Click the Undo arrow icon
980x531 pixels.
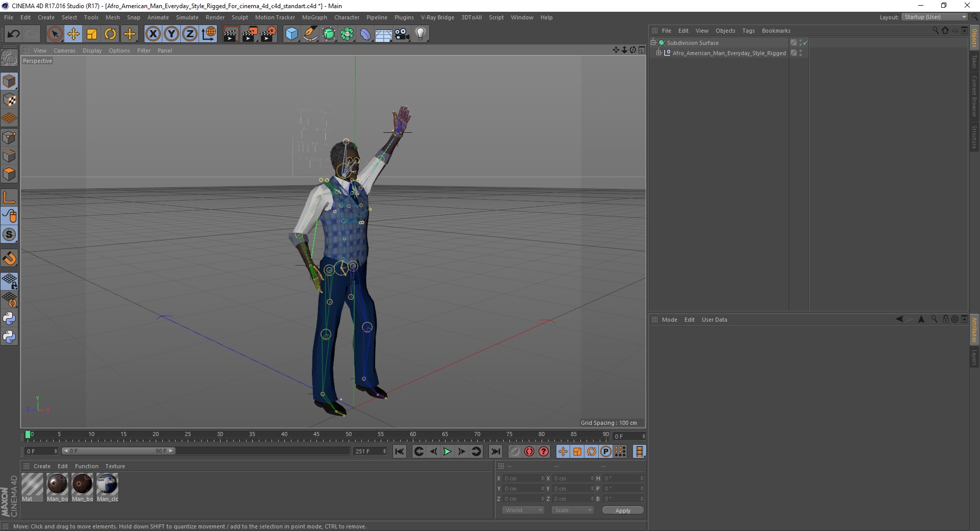(x=13, y=34)
